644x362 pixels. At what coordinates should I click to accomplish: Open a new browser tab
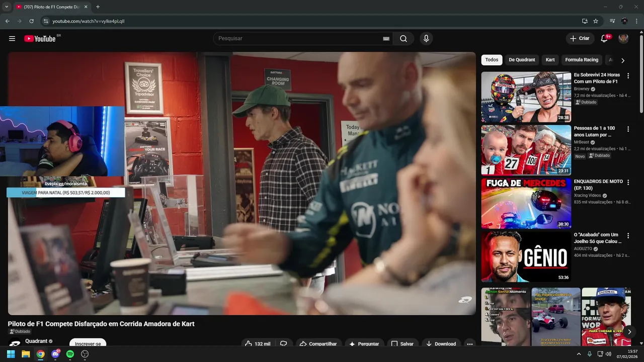pos(98,7)
